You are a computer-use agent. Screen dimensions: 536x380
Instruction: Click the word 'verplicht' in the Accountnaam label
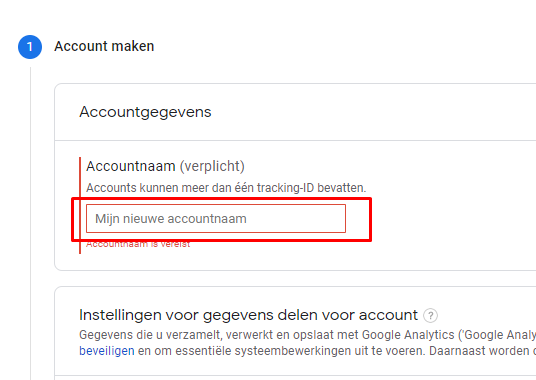pos(212,166)
